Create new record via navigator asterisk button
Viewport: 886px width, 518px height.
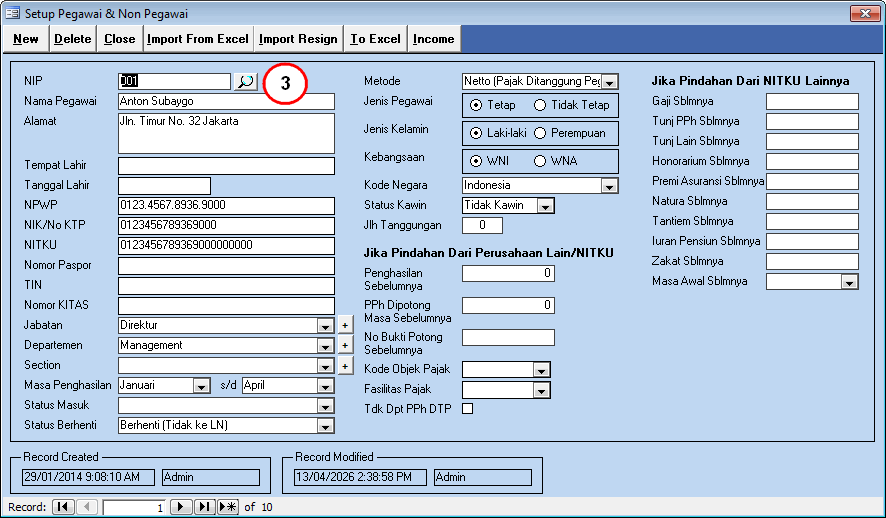[x=228, y=507]
